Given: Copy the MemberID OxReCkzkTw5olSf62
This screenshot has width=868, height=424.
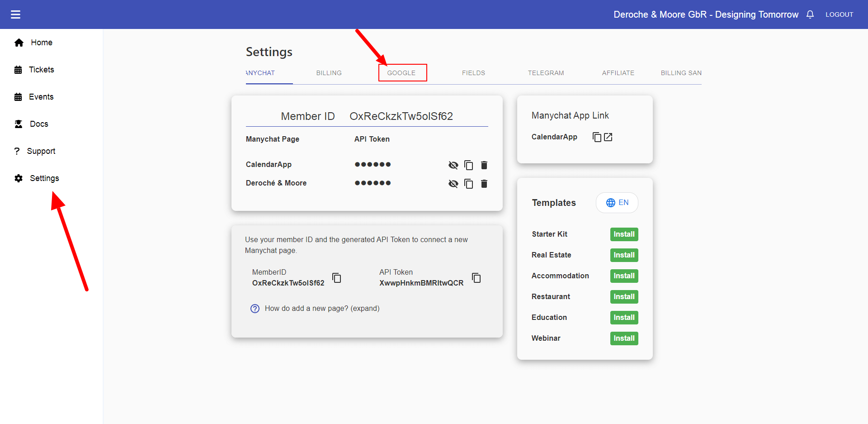Looking at the screenshot, I should 336,278.
